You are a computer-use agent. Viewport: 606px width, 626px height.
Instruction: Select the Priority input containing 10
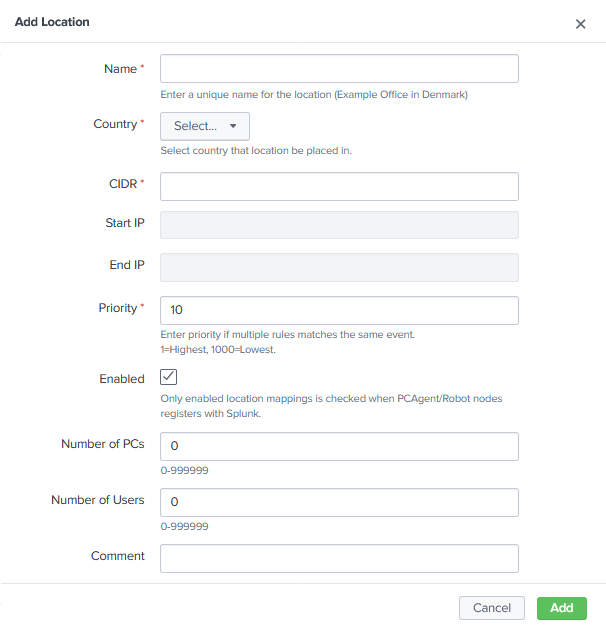pyautogui.click(x=339, y=311)
